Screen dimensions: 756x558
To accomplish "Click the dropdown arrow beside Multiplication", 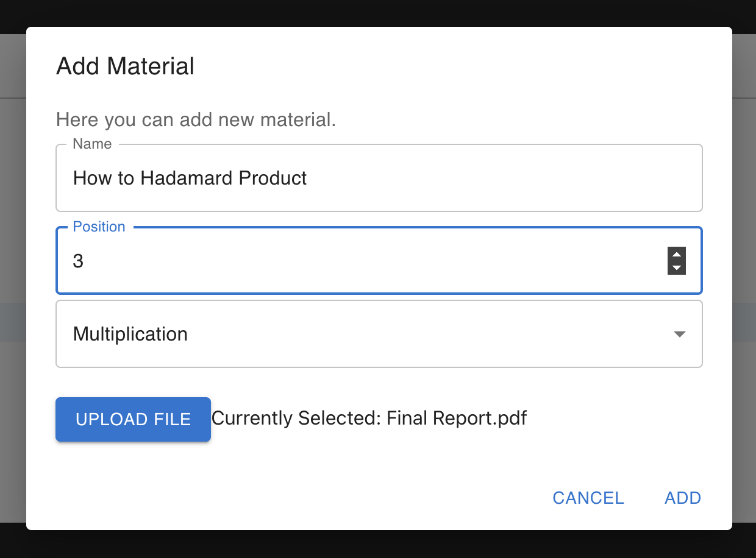I will click(679, 334).
